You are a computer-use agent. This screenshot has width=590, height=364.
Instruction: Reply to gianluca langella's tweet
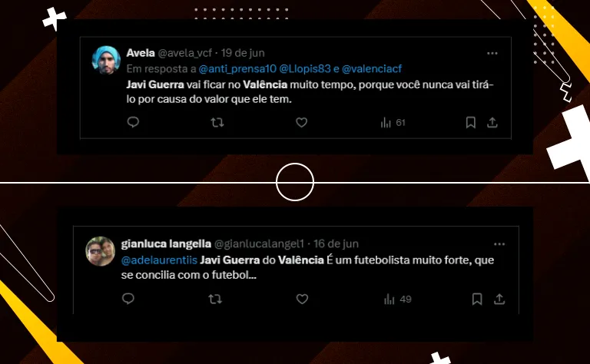coord(128,299)
